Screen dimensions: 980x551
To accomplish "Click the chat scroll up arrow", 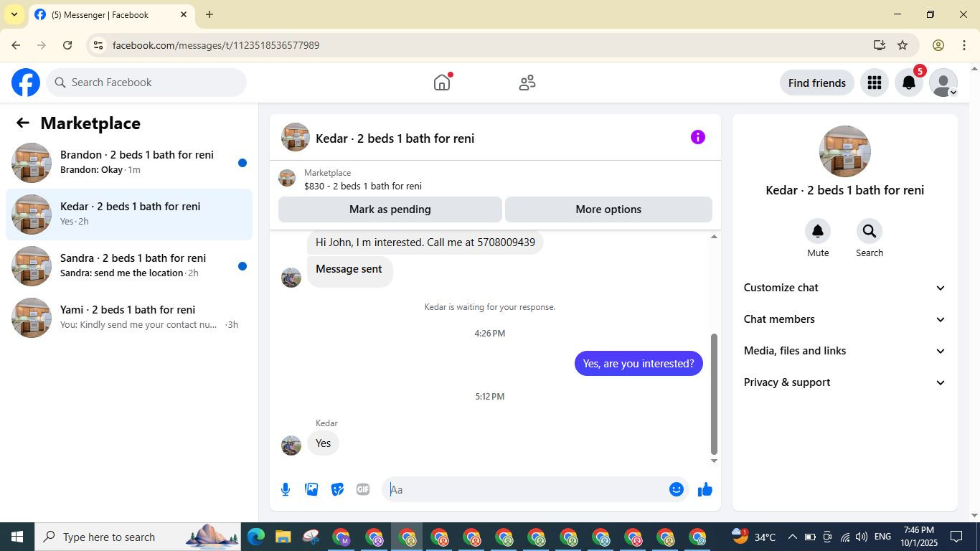I will coord(714,237).
